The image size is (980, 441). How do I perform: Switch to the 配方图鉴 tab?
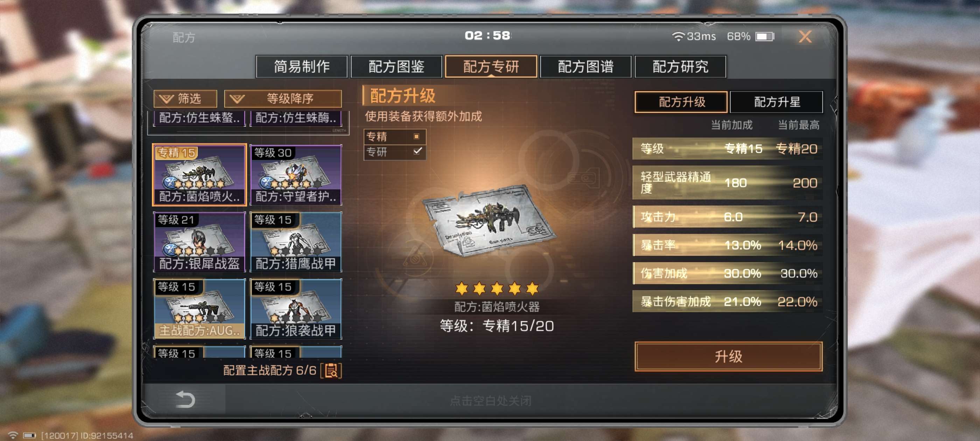(396, 66)
